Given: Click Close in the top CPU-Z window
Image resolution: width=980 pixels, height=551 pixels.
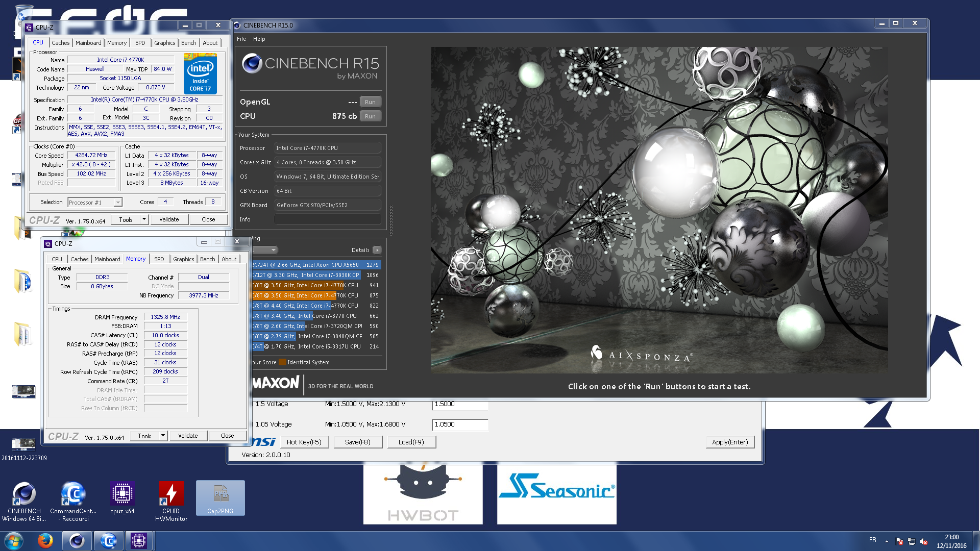Looking at the screenshot, I should [208, 219].
